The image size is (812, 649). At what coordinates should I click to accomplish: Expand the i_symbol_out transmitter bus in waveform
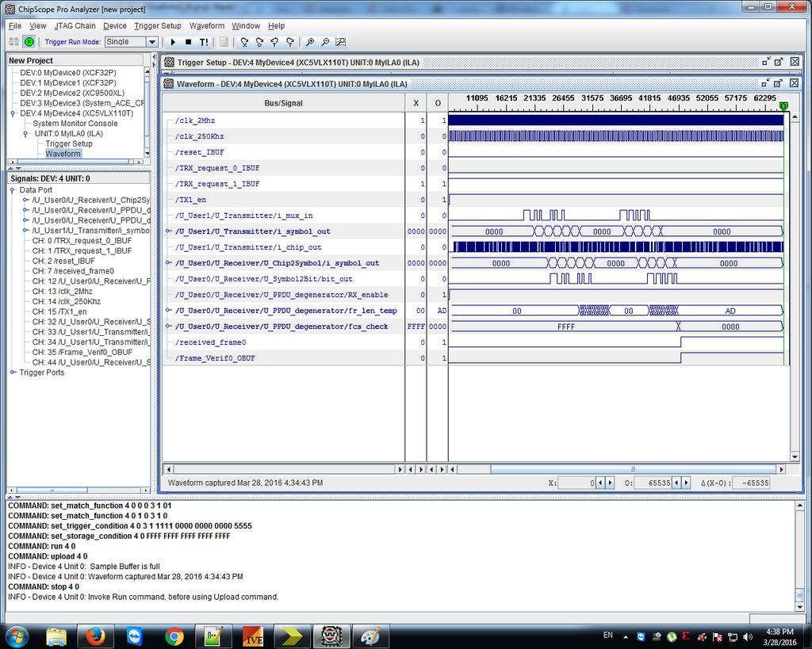click(168, 231)
